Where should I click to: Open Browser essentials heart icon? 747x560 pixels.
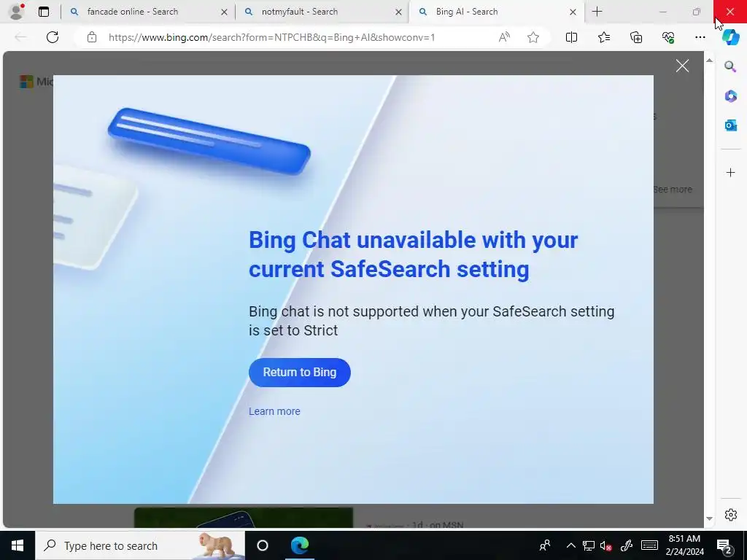coord(668,37)
